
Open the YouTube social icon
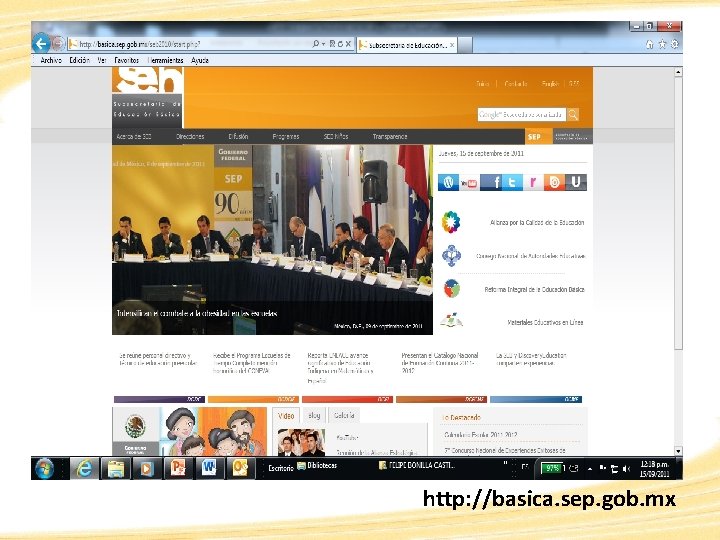click(469, 183)
